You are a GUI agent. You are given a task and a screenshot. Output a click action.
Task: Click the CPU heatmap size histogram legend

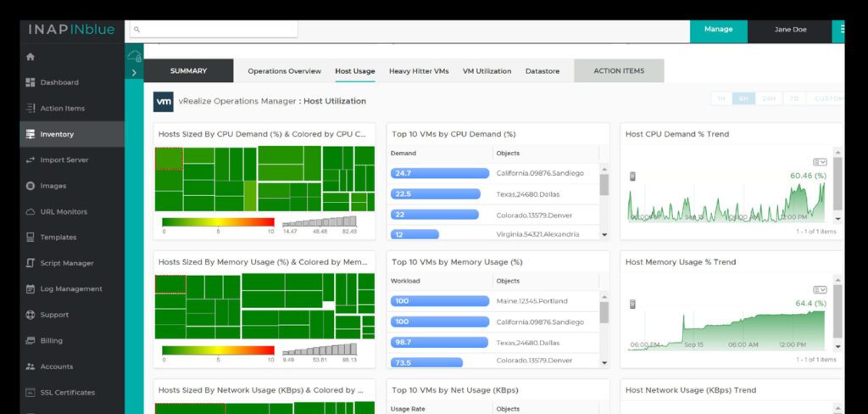point(320,221)
